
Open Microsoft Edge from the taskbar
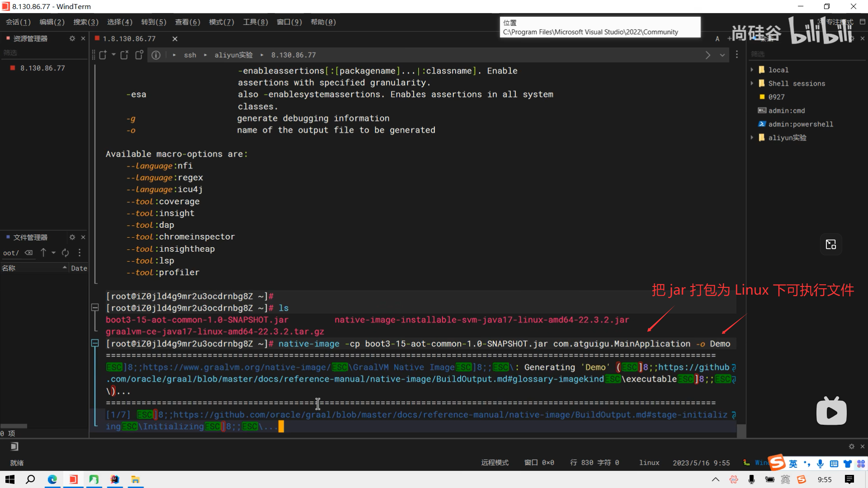click(52, 479)
